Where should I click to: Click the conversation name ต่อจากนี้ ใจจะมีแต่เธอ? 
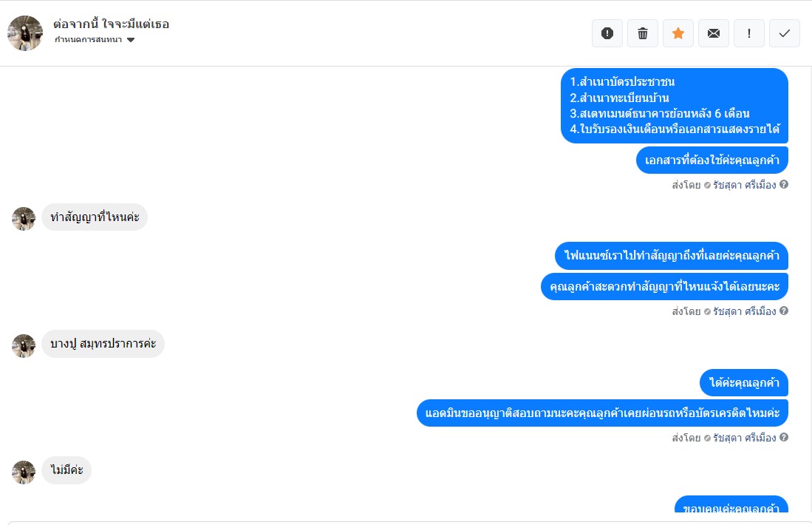pyautogui.click(x=112, y=24)
